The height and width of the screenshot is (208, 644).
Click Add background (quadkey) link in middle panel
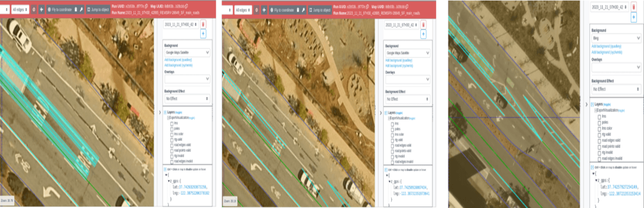399,60
